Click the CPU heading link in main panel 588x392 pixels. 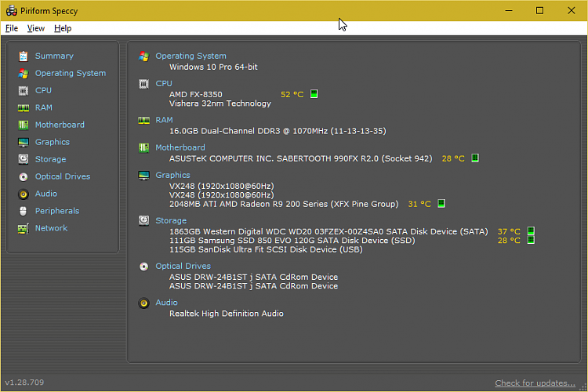click(x=164, y=84)
